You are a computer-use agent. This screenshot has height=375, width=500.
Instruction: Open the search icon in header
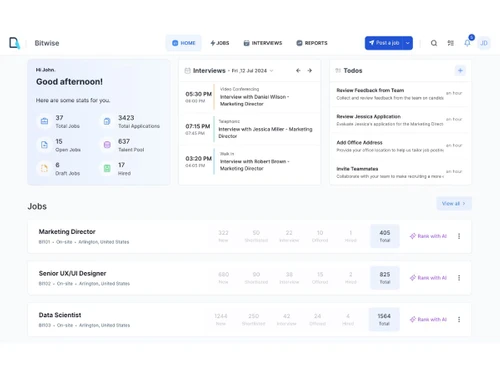434,43
